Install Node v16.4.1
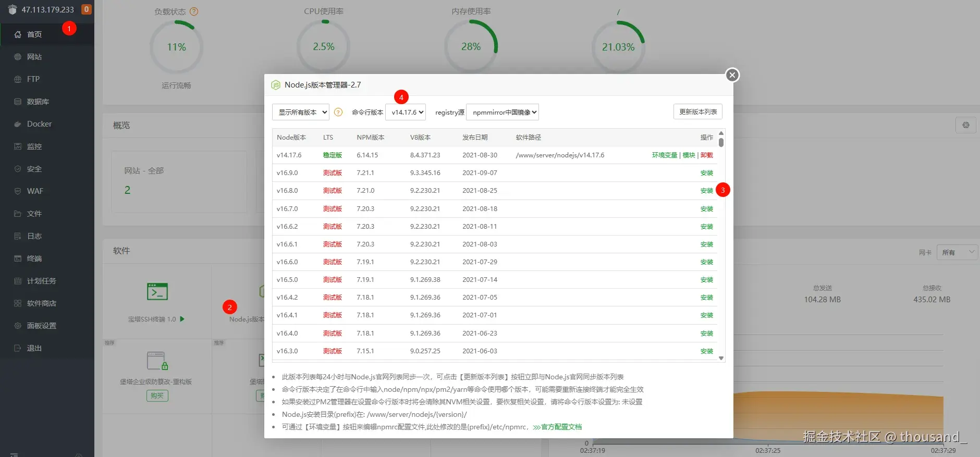This screenshot has width=980, height=457. coord(707,315)
